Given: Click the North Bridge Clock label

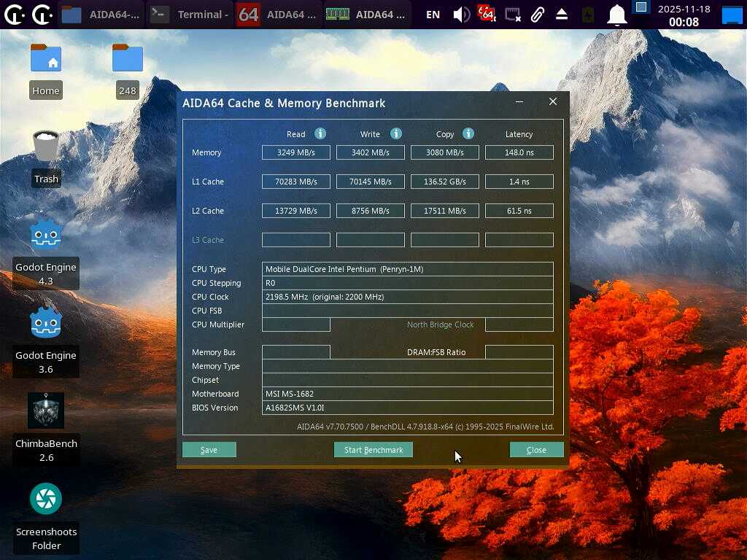Looking at the screenshot, I should pos(440,324).
